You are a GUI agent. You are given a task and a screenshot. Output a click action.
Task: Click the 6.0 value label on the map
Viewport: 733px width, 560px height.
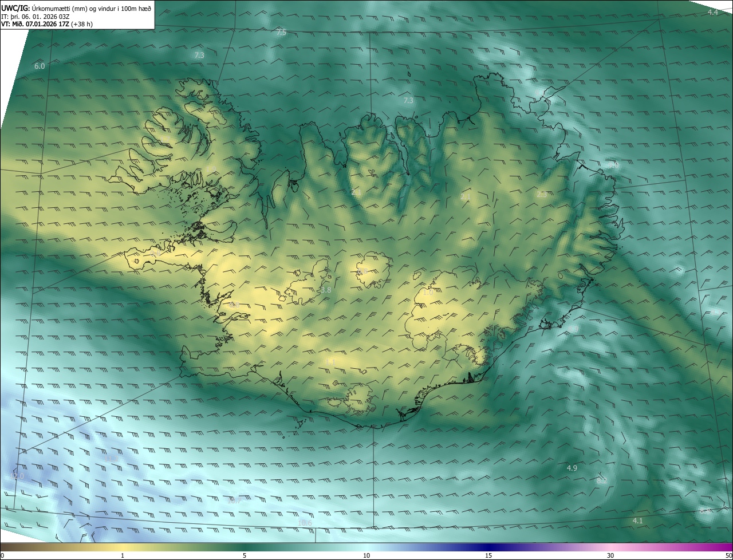(x=40, y=66)
